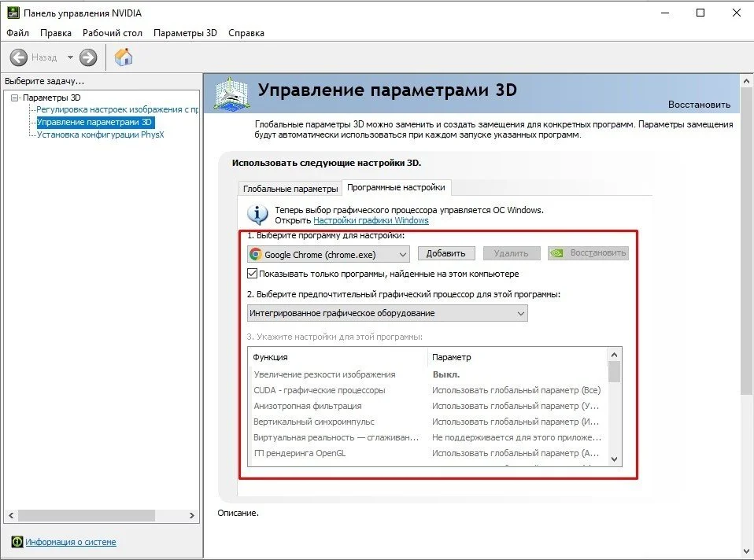Select the Анизотропная фильтрация row
This screenshot has height=560, width=754.
(x=427, y=406)
